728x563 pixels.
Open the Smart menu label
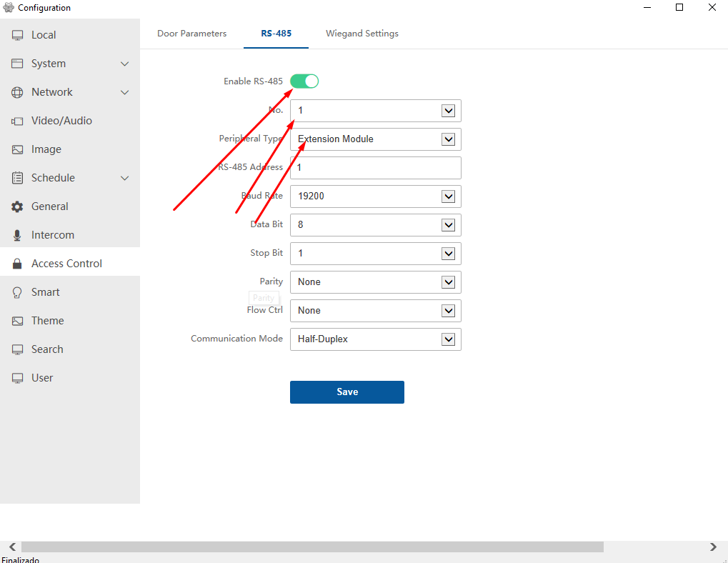(46, 292)
